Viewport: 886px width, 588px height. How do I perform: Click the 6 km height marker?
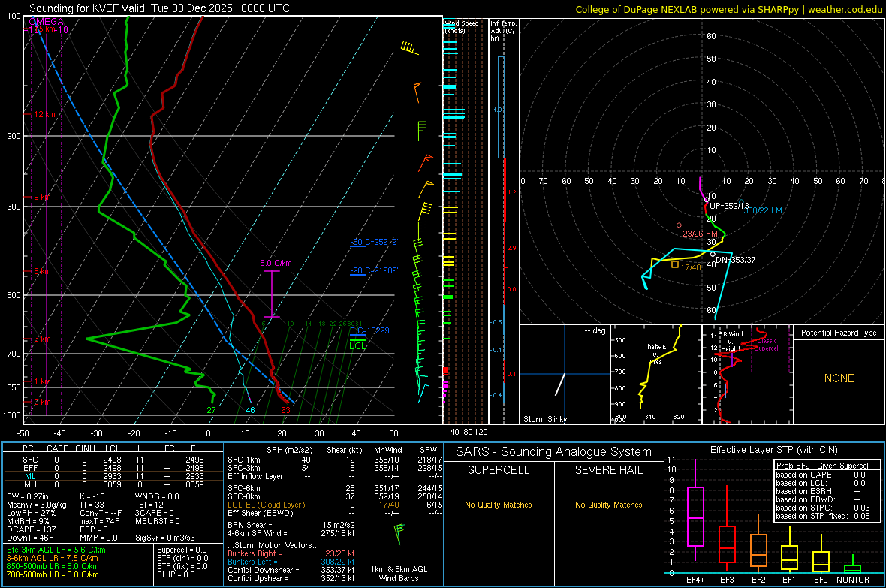click(x=42, y=271)
